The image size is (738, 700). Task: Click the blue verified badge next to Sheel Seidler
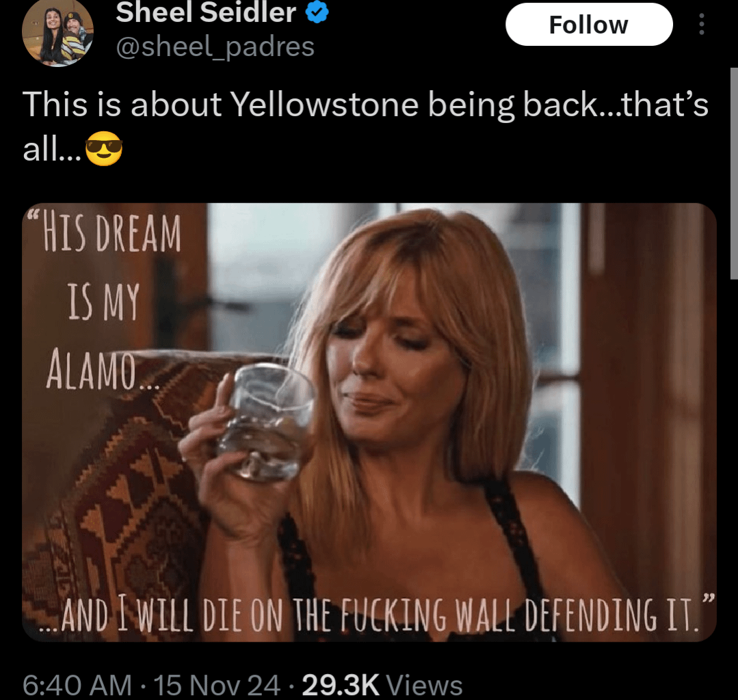tap(316, 12)
